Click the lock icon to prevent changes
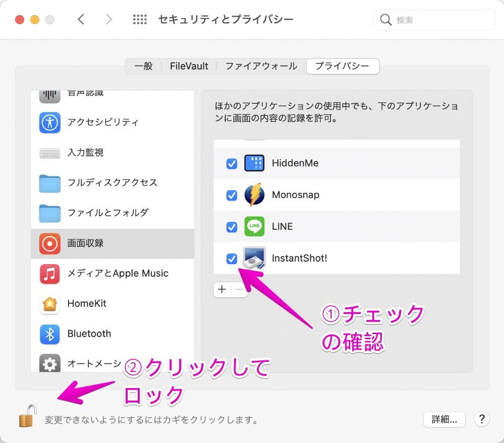Screen dimensions: 504x443 point(27,416)
